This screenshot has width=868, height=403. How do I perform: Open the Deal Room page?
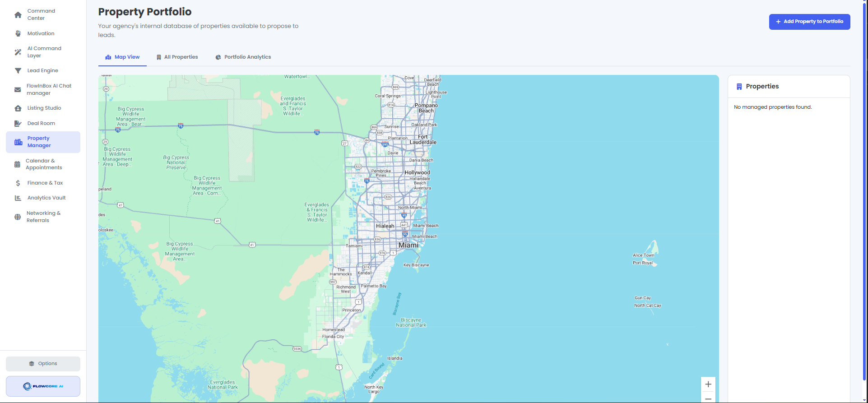[x=43, y=123]
